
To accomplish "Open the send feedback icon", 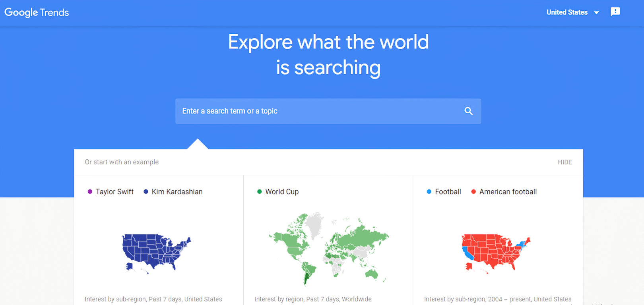I will point(615,12).
